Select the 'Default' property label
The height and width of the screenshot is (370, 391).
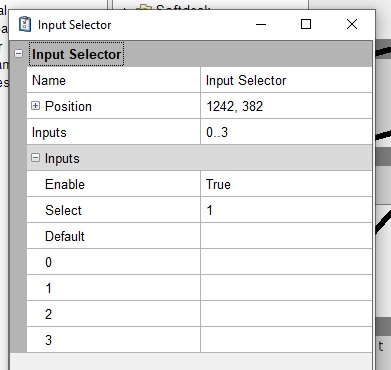coord(65,236)
